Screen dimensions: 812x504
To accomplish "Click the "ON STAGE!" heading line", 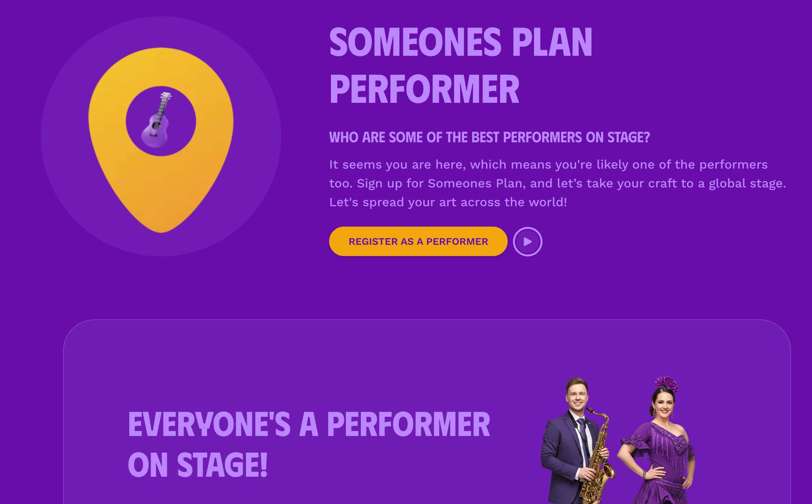I will tap(197, 465).
